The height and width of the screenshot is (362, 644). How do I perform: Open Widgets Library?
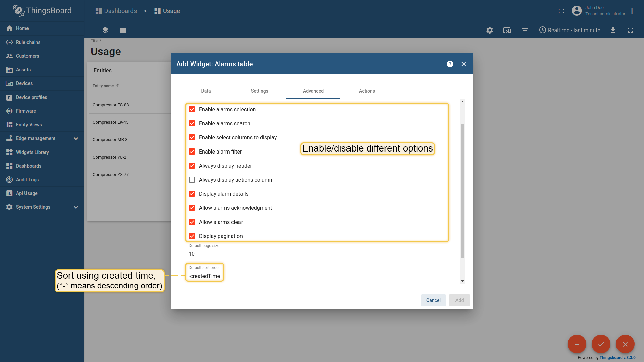coord(42,152)
